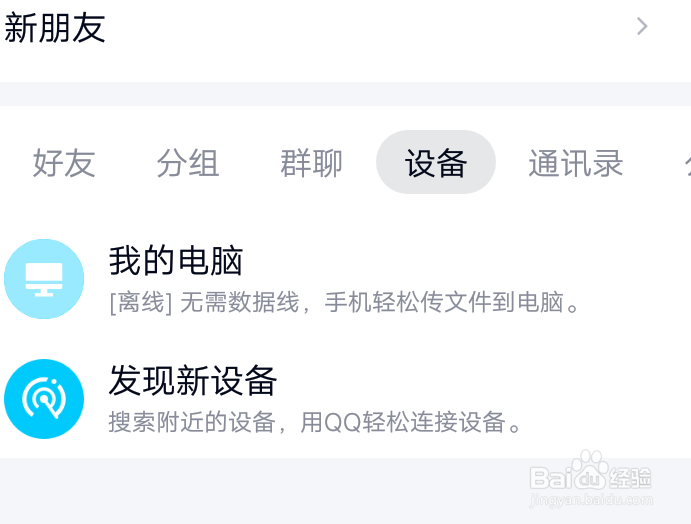Tap the partially visible tab after 通讯录
Screen dimensions: 691x524
[686, 163]
